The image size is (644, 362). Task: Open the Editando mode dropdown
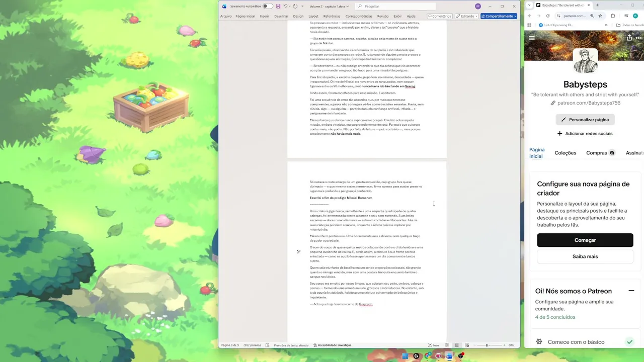click(x=476, y=16)
